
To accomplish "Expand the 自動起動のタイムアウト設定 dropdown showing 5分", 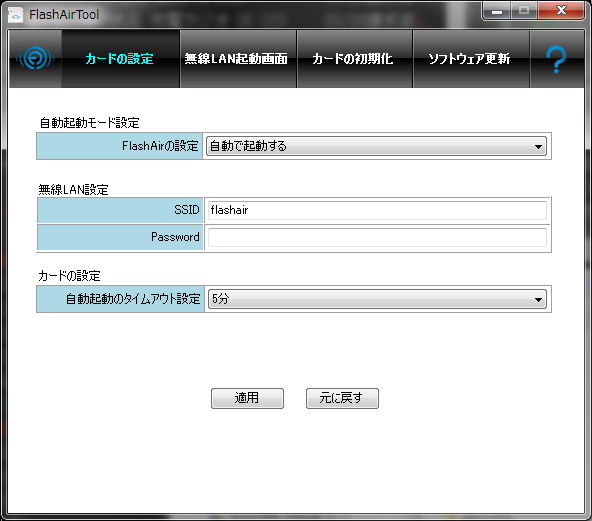I will (377, 299).
